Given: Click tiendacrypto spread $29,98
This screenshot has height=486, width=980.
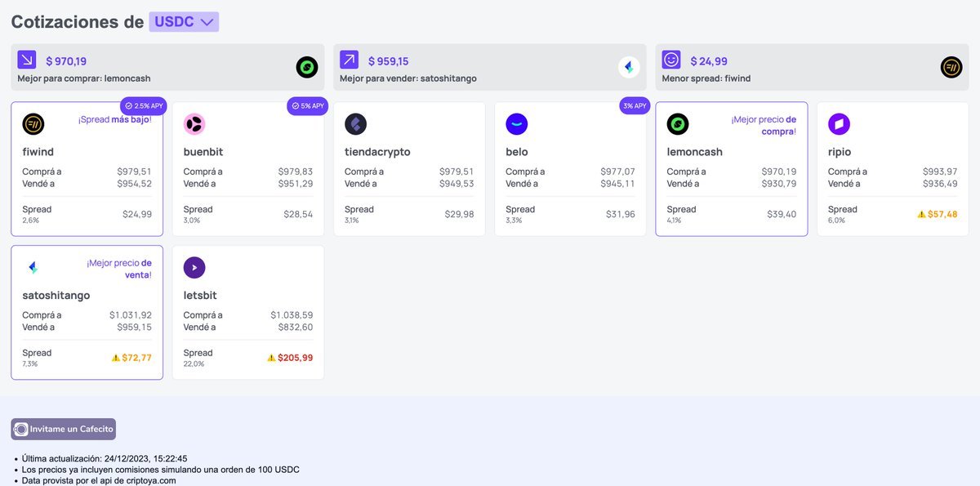Looking at the screenshot, I should pos(458,214).
